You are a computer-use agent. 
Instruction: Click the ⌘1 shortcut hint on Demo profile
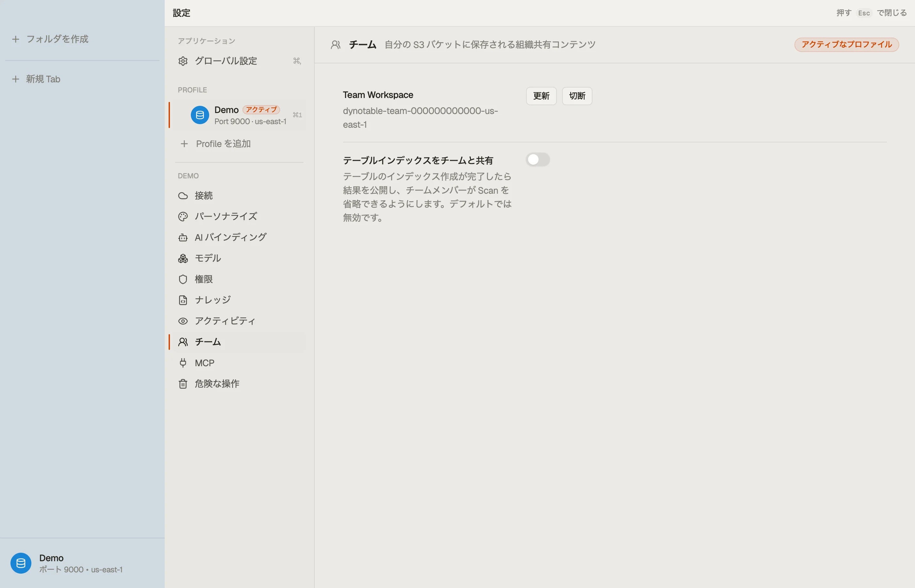point(297,115)
